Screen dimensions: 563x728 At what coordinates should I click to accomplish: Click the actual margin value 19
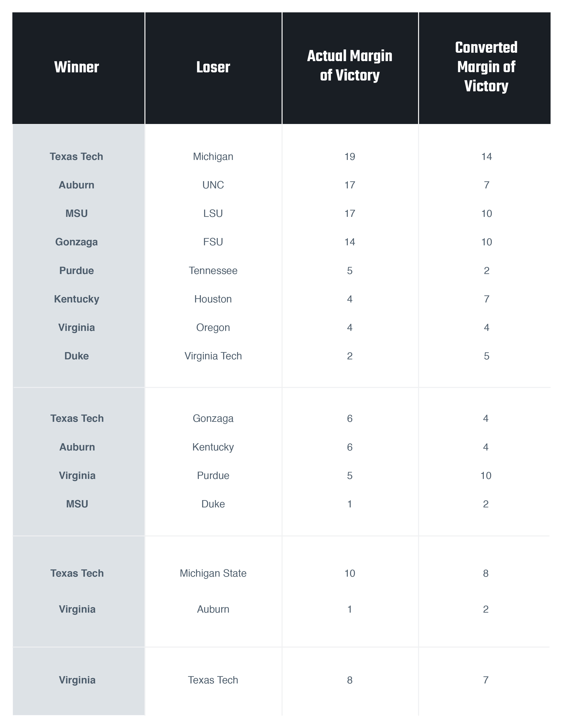coord(350,157)
